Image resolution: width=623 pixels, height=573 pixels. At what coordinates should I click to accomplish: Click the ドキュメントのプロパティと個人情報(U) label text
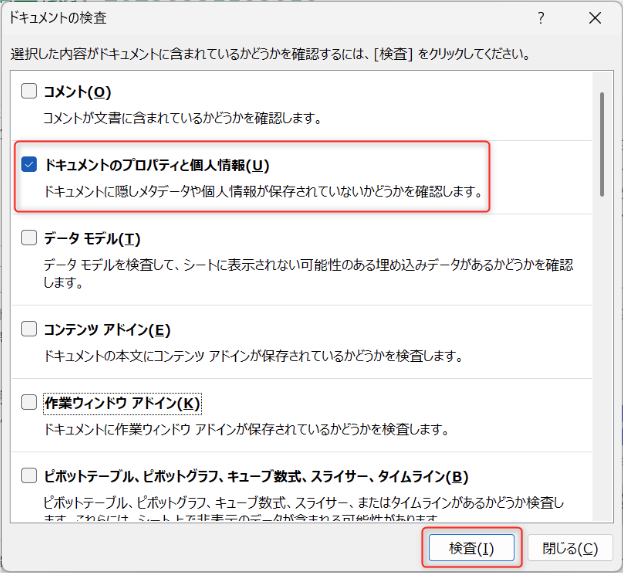157,165
